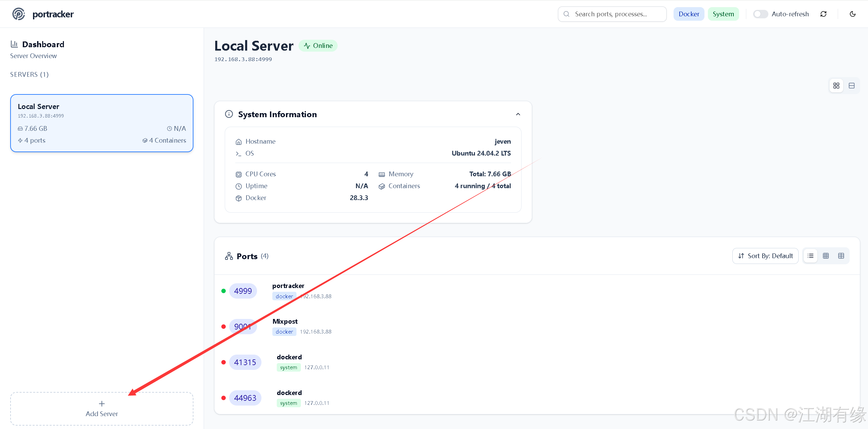Collapse the System Information panel chevron

(518, 114)
